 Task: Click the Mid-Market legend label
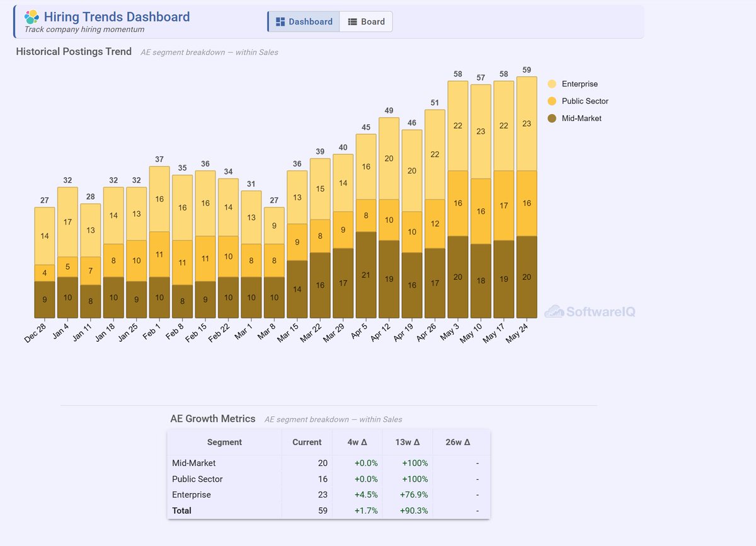click(581, 118)
